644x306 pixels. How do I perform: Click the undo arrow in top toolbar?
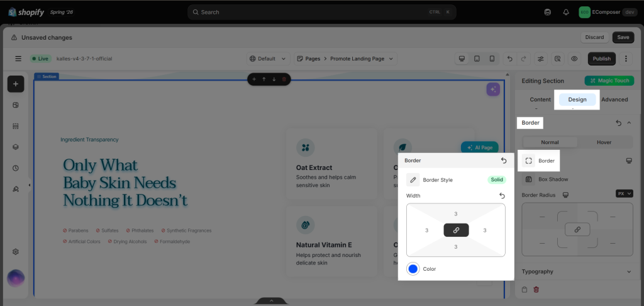click(509, 59)
